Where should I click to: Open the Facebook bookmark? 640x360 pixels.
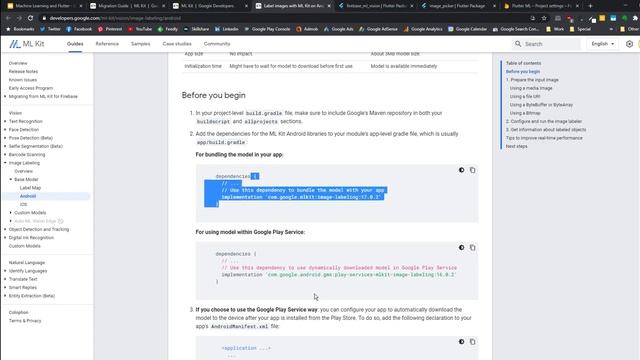[x=79, y=29]
